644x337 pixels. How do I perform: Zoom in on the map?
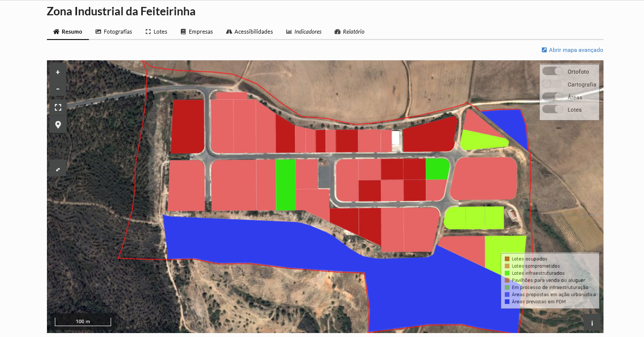coord(58,72)
